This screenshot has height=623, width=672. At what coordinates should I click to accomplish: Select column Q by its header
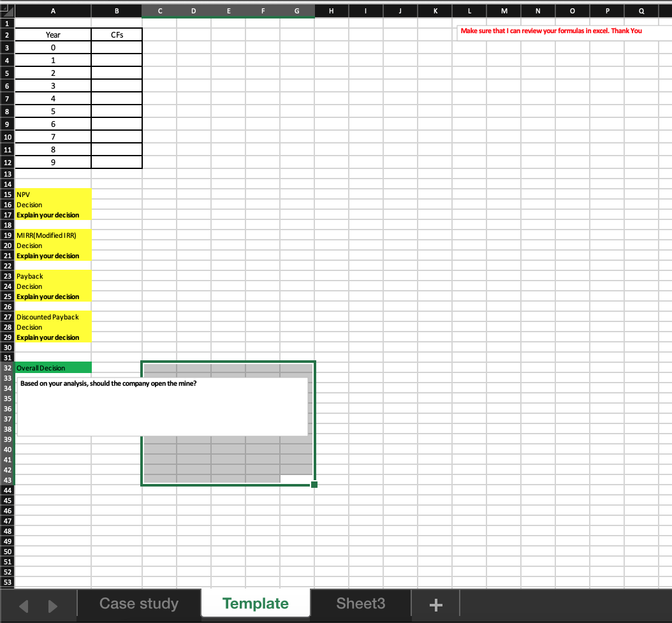click(x=641, y=10)
